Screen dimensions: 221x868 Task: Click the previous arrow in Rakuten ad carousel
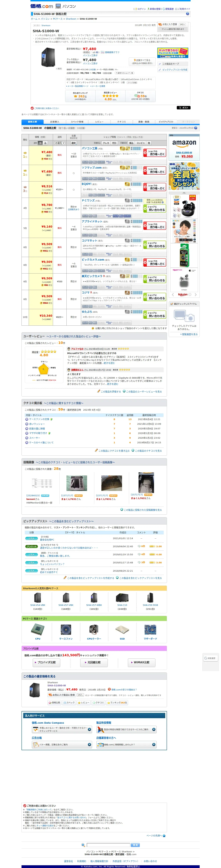pos(173,294)
